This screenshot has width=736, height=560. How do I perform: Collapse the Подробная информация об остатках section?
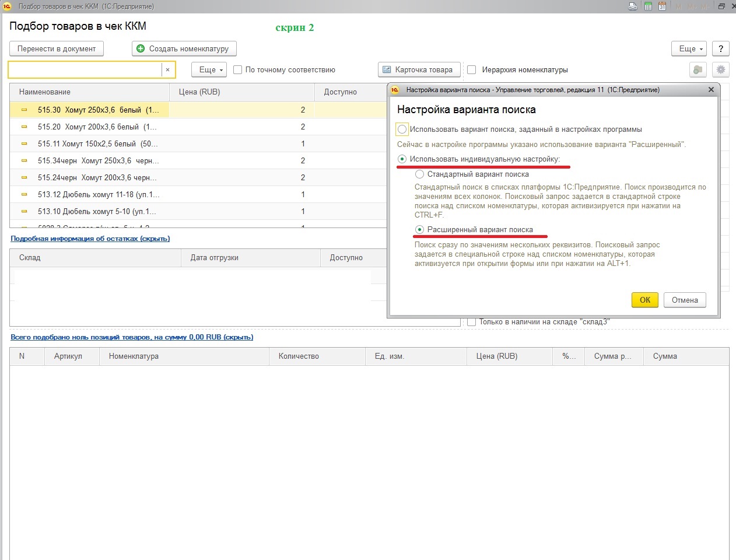pyautogui.click(x=90, y=239)
